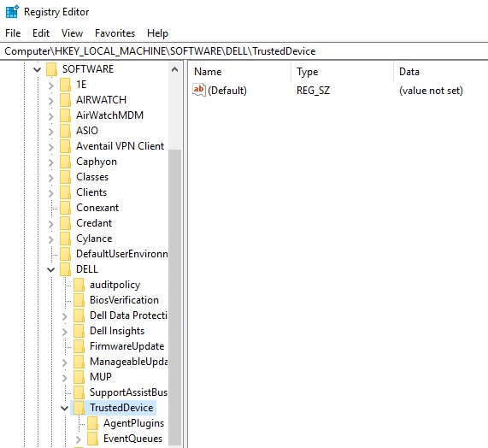Viewport: 488px width, 448px height.
Task: Click the tree pane vertical scrollbar thumb
Action: [x=175, y=298]
